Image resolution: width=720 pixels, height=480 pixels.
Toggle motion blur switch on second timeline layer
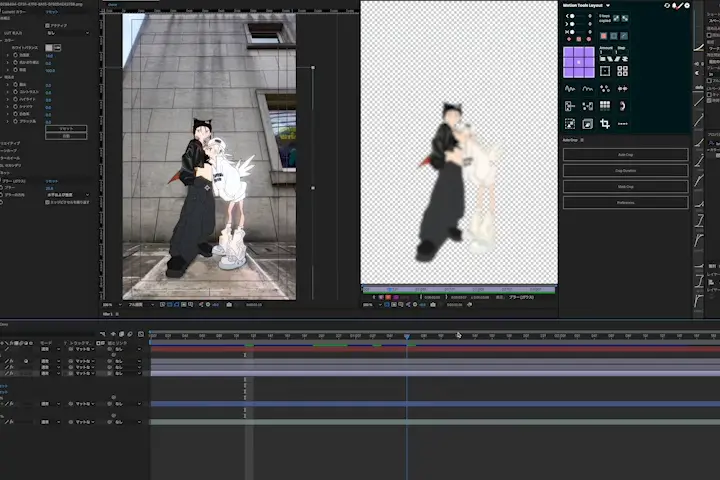coord(26,361)
